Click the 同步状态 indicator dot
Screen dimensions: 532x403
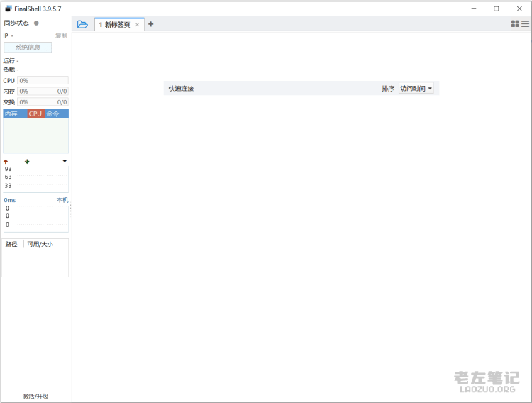pyautogui.click(x=36, y=23)
